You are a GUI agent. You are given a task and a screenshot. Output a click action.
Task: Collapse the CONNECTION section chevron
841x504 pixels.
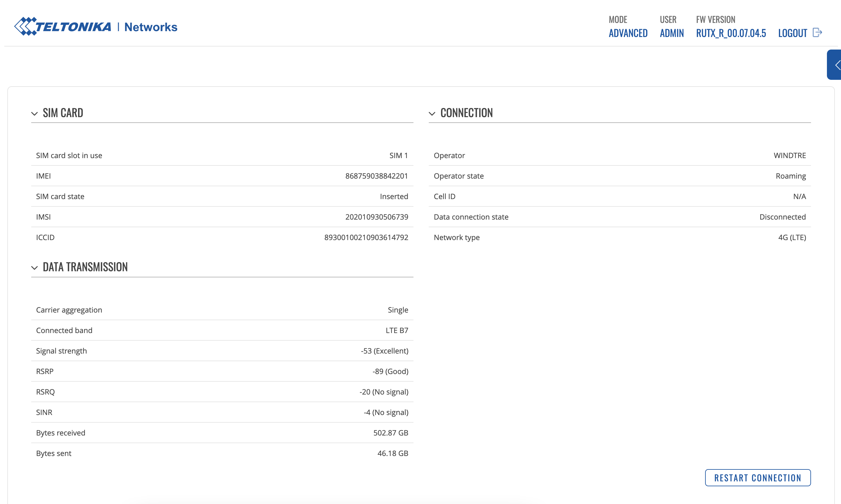pos(432,113)
